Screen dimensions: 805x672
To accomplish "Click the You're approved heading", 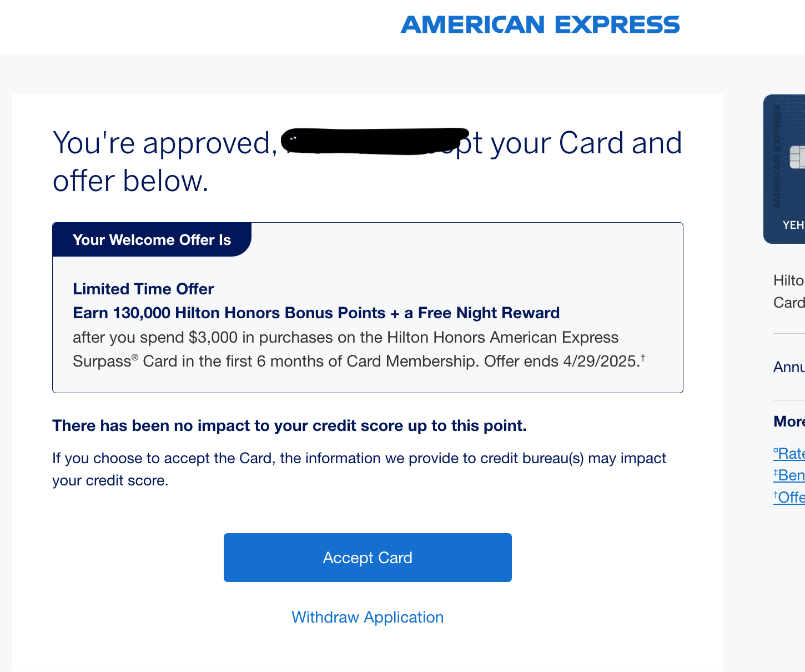I will [x=367, y=162].
